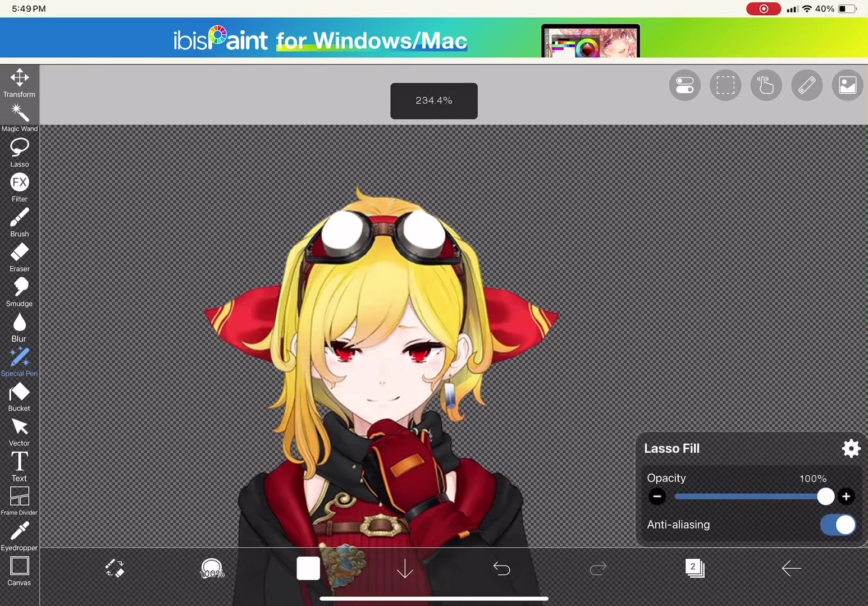This screenshot has height=606, width=868.
Task: Open the stabilizer hand icon
Action: (766, 85)
